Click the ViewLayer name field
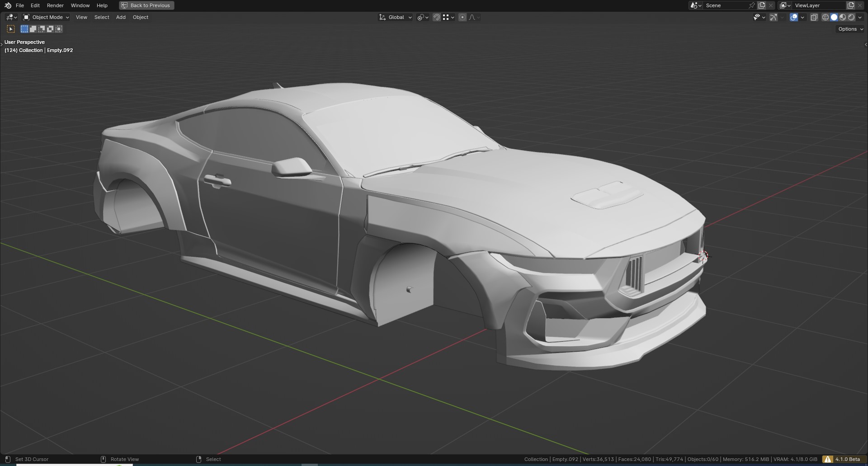 point(819,5)
